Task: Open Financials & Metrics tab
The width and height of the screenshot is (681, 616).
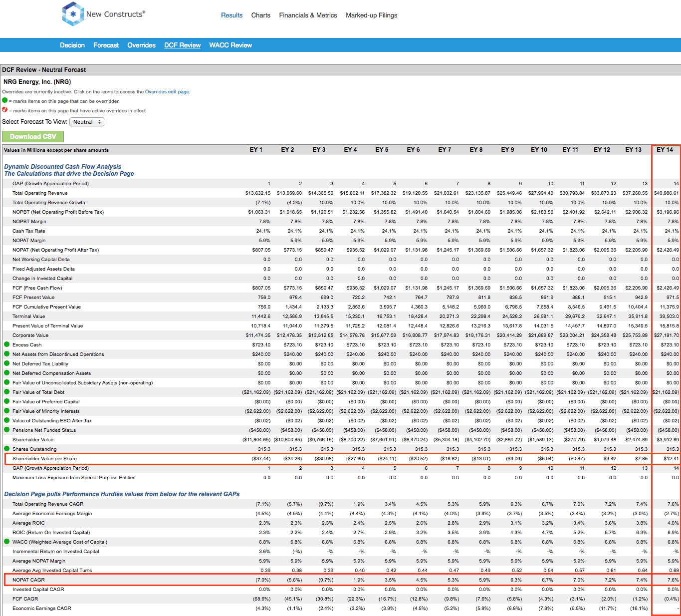Action: [308, 15]
